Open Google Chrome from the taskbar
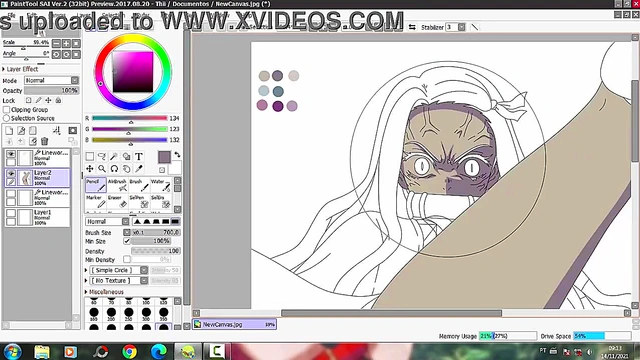Viewport: 640px width, 360px height. (129, 351)
